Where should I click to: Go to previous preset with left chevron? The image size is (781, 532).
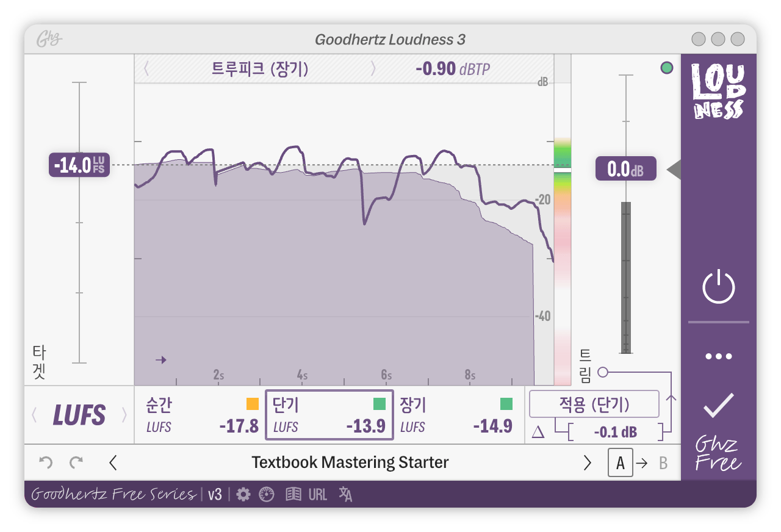click(x=113, y=463)
